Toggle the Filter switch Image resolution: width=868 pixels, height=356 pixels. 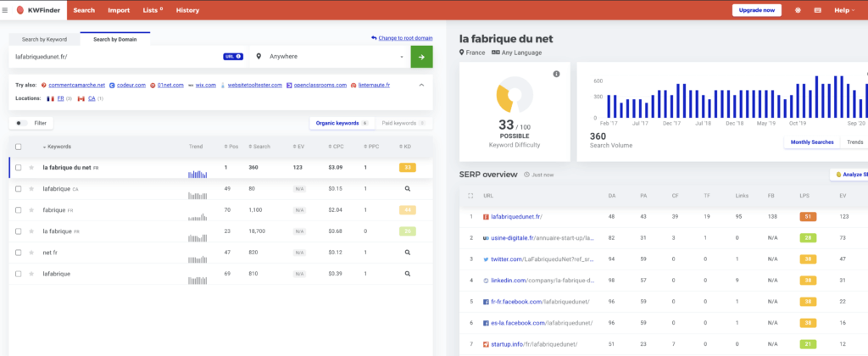(x=21, y=123)
